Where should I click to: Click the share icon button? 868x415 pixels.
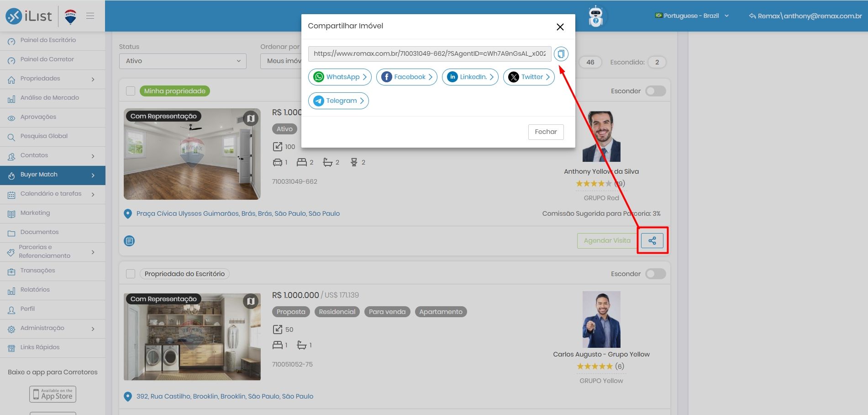click(652, 240)
